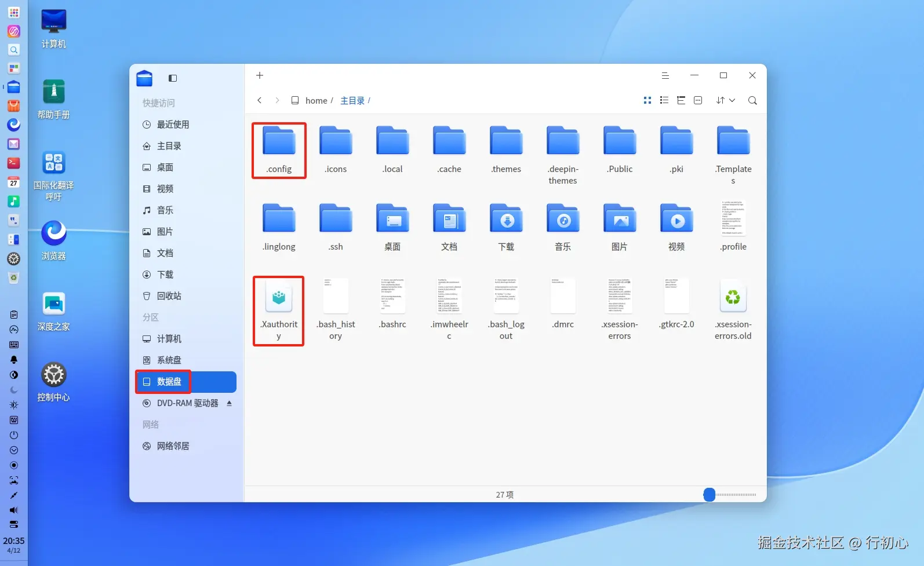Open 控制中心 desktop icon
Image resolution: width=924 pixels, height=566 pixels.
pyautogui.click(x=54, y=381)
